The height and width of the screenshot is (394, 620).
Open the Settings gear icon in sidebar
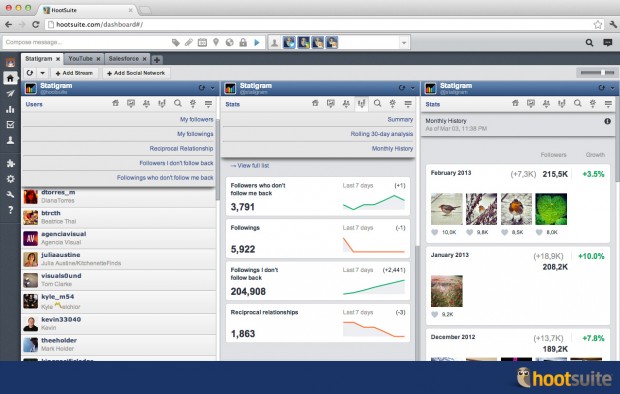click(x=10, y=179)
